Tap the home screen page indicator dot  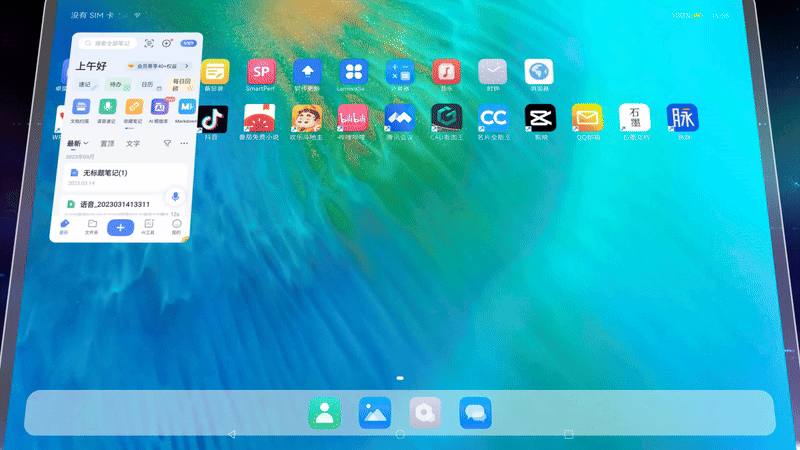pyautogui.click(x=400, y=378)
